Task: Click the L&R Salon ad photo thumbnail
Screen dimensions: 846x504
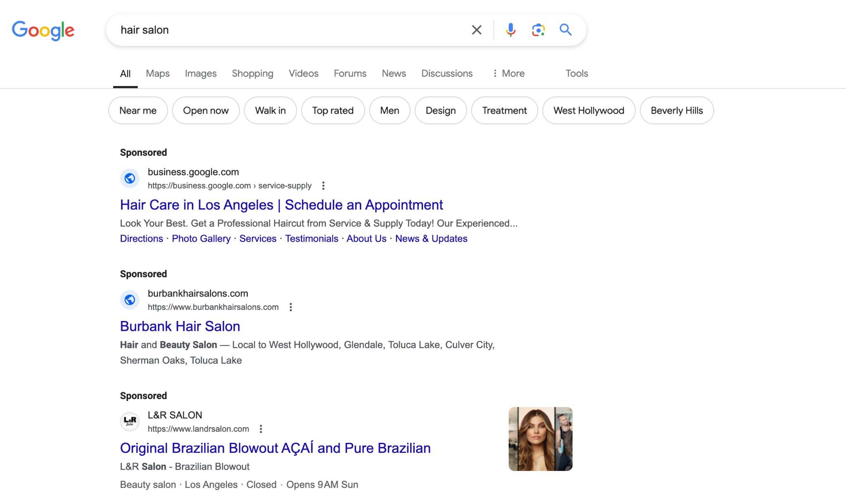Action: pyautogui.click(x=540, y=439)
